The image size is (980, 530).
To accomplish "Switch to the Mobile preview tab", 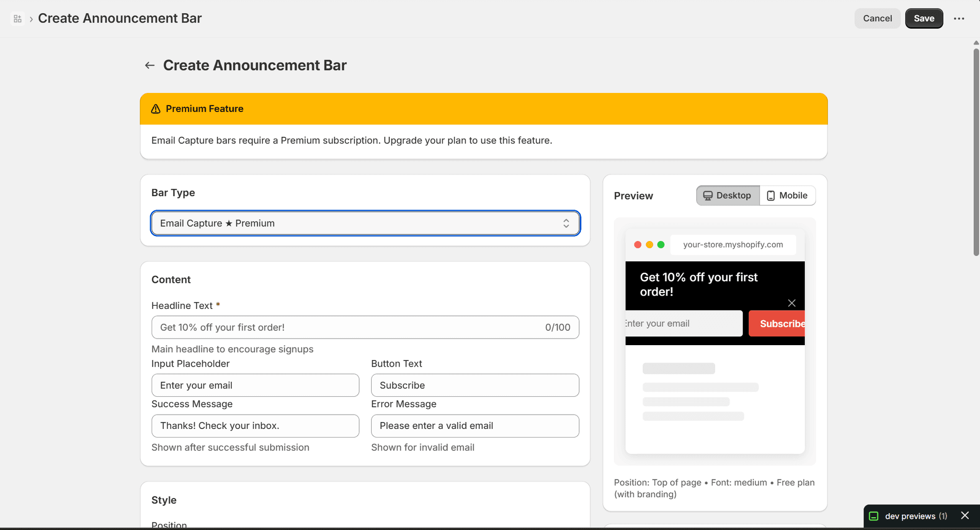I will [x=788, y=196].
